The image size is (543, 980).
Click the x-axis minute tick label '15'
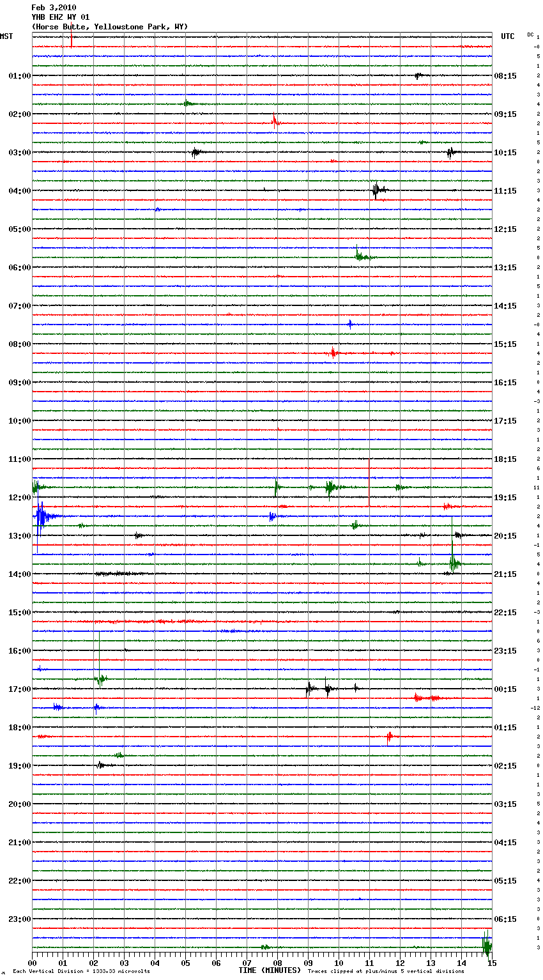[491, 963]
